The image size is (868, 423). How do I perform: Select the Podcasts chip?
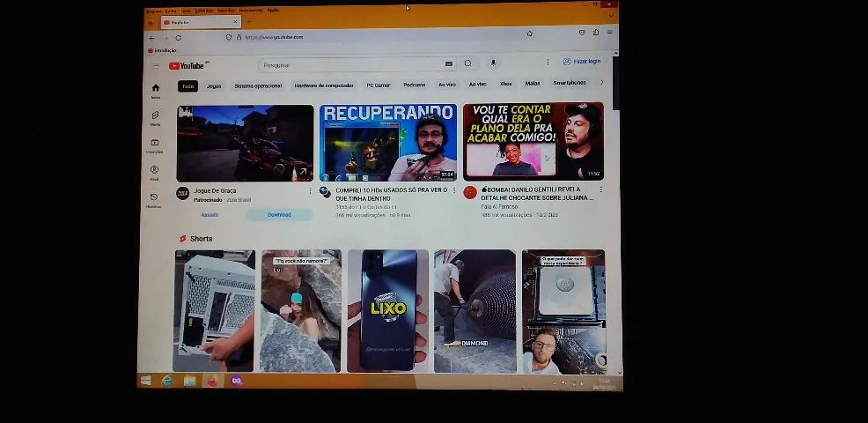tap(415, 85)
